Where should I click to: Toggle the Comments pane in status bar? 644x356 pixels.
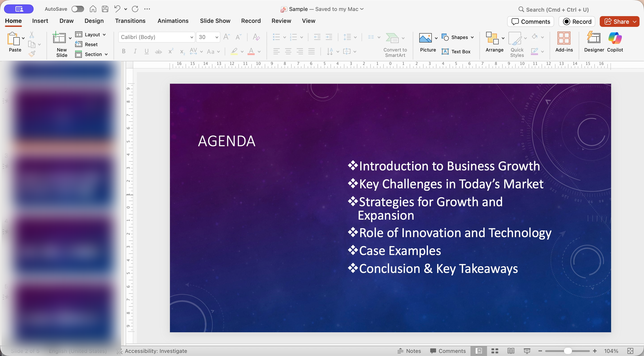click(448, 351)
